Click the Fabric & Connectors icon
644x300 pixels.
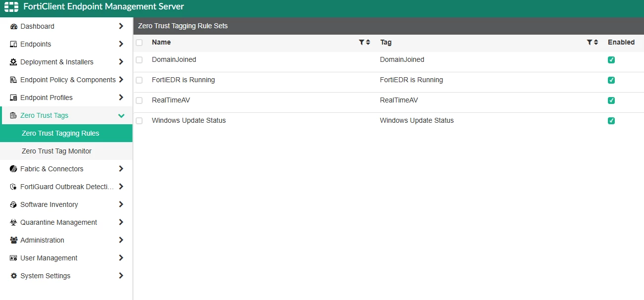pyautogui.click(x=14, y=169)
